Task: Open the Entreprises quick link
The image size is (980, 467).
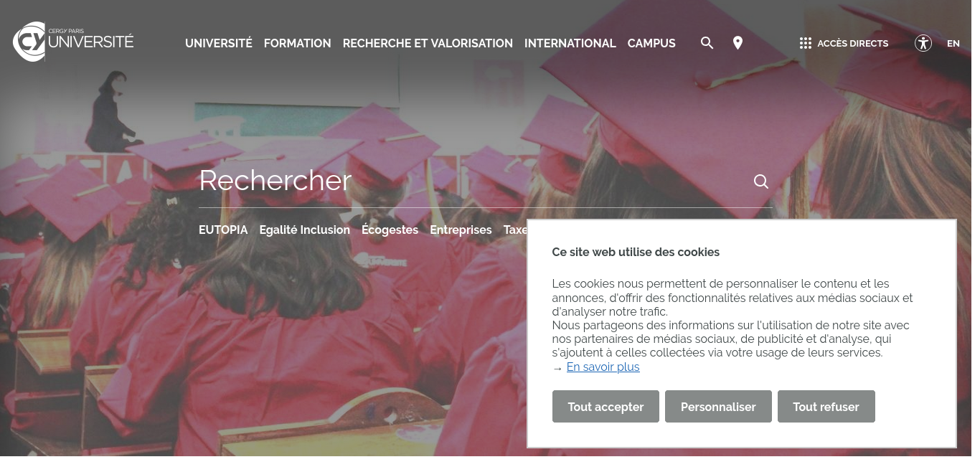Action: (461, 230)
